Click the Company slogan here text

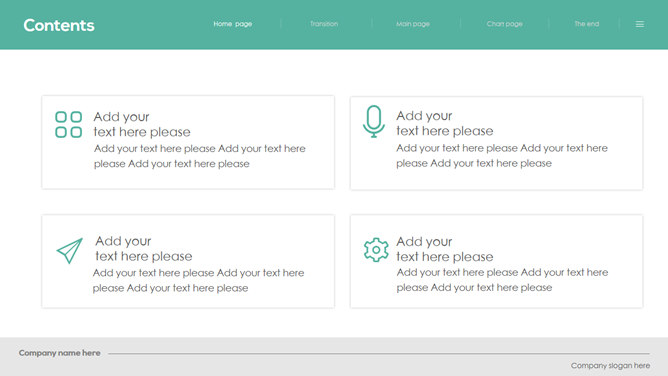point(610,366)
